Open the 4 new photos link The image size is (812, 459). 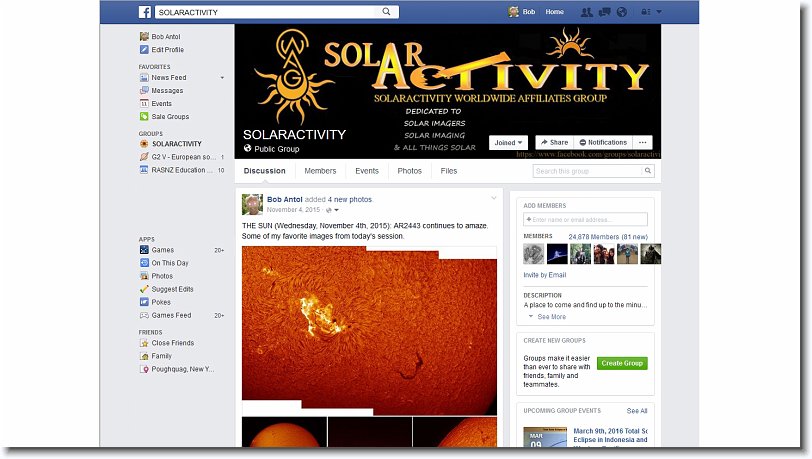pos(350,199)
